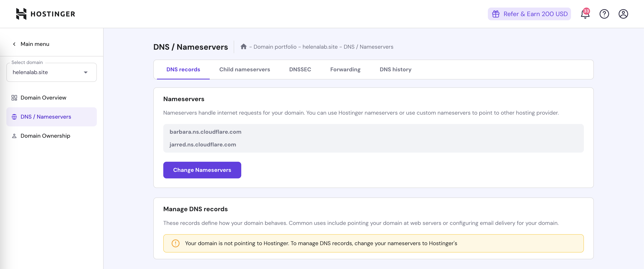Open the DNS history tab

(x=395, y=69)
